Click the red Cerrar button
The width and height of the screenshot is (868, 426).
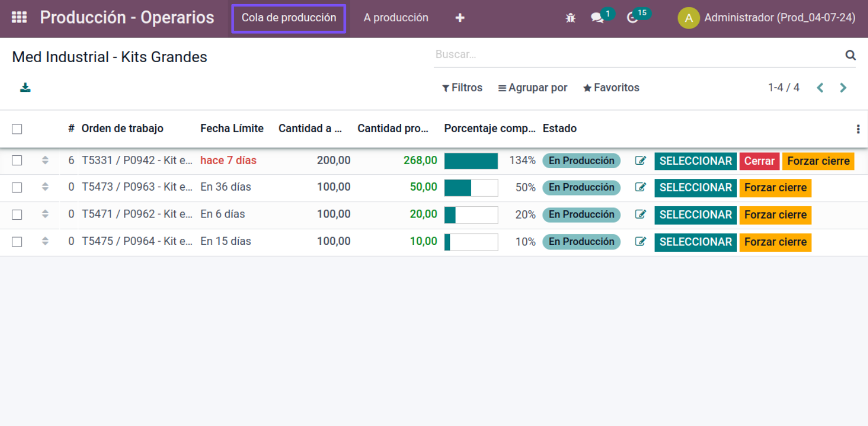coord(759,161)
